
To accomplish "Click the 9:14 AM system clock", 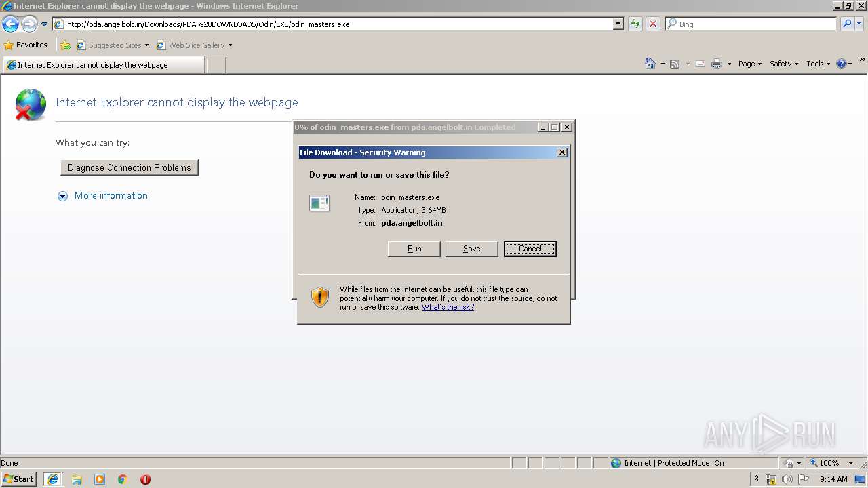I will click(833, 479).
